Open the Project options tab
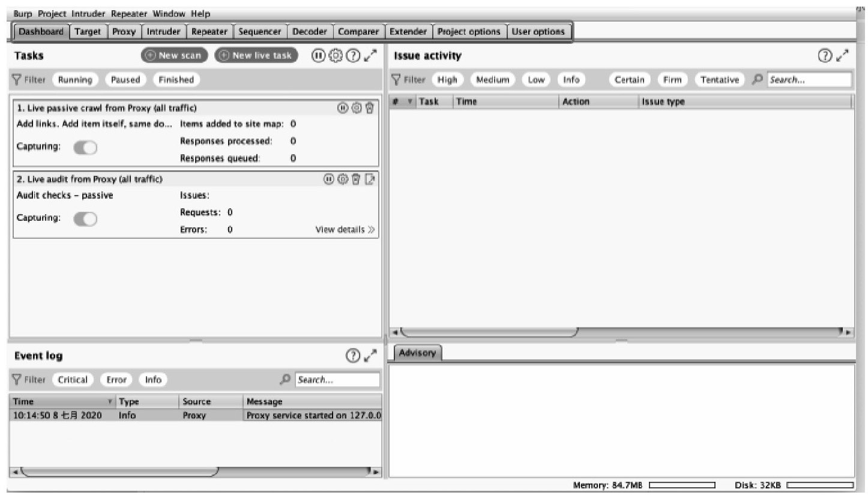The width and height of the screenshot is (868, 495). (x=469, y=32)
